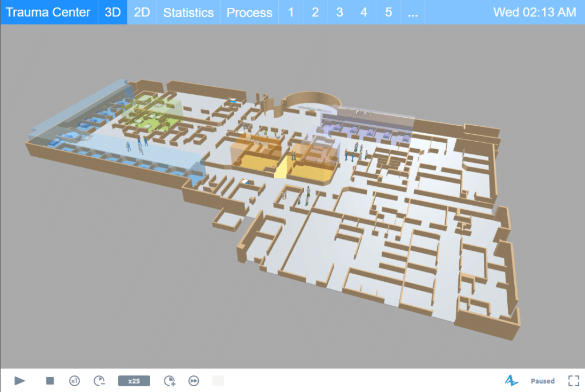Go to view area 2

pos(315,12)
